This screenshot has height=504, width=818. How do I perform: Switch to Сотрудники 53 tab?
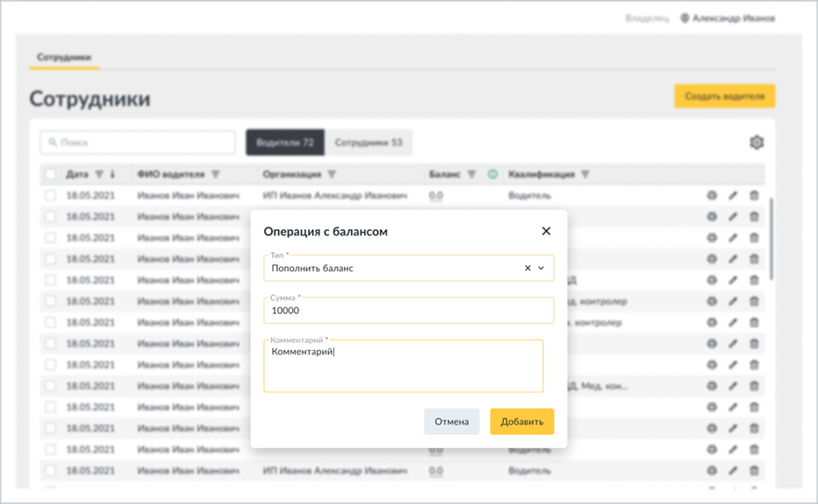click(x=368, y=143)
